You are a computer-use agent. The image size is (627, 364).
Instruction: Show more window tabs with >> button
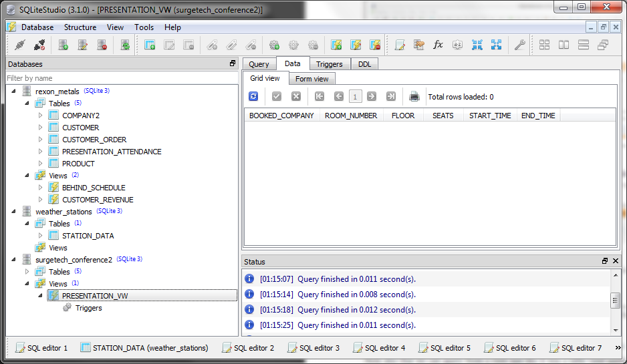pyautogui.click(x=618, y=348)
